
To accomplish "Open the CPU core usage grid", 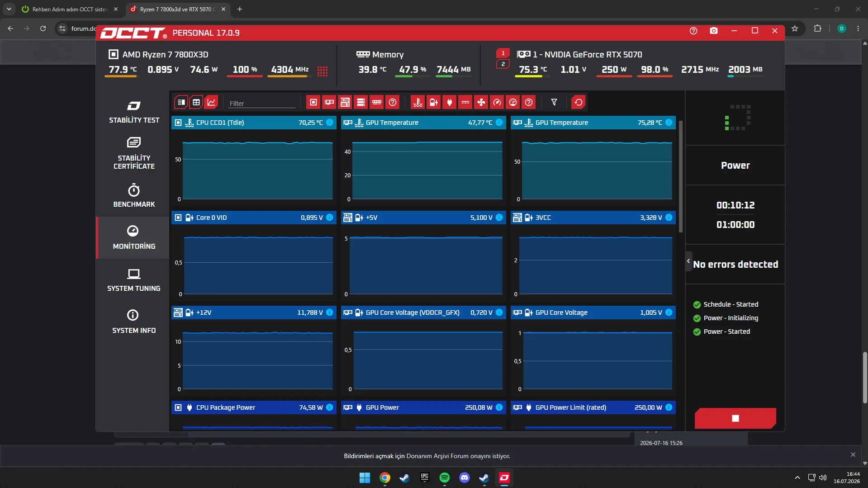I will tap(323, 71).
